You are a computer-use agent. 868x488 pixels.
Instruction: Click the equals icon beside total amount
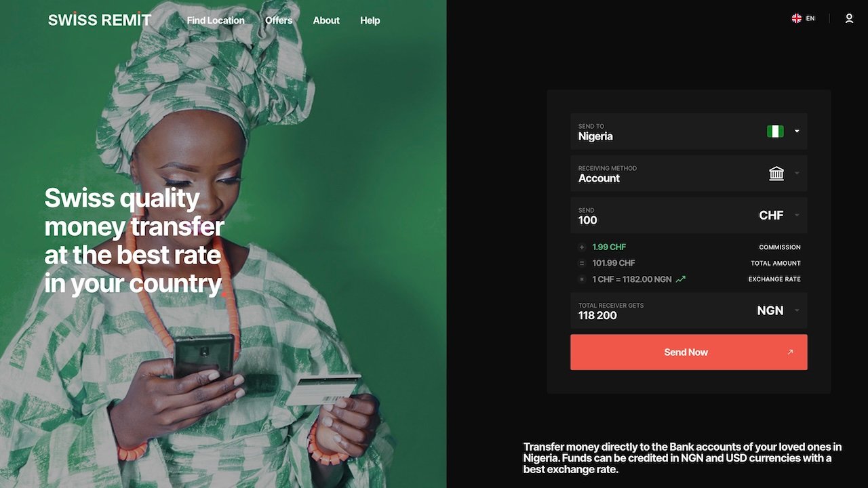tap(582, 263)
